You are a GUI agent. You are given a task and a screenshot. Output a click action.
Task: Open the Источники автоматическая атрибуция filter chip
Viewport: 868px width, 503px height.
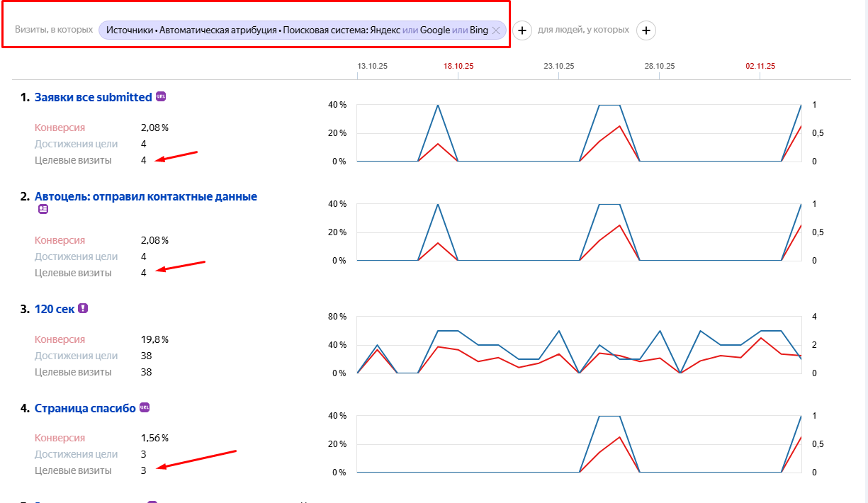click(x=296, y=30)
